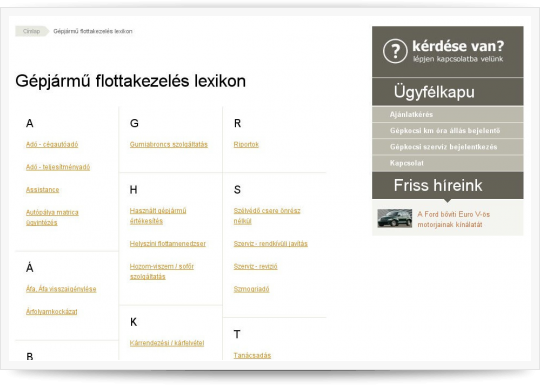Open Adó - teljesítményadó entry
The width and height of the screenshot is (540, 385).
pyautogui.click(x=58, y=167)
